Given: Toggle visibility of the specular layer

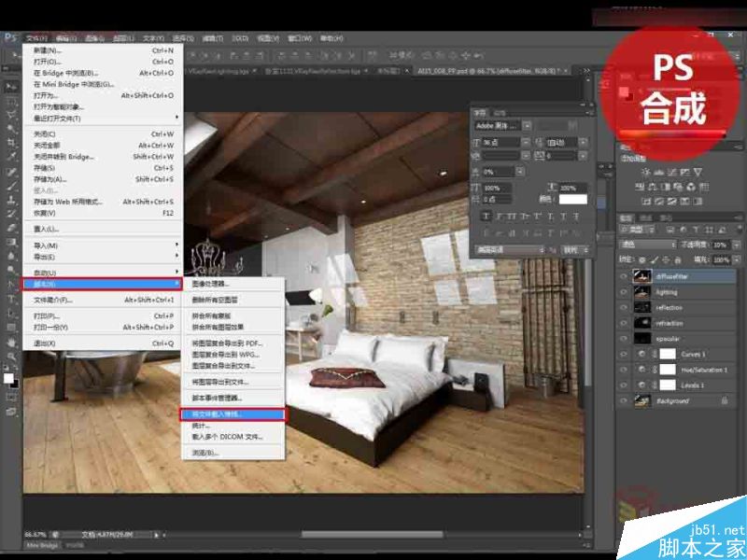Looking at the screenshot, I should click(x=623, y=339).
